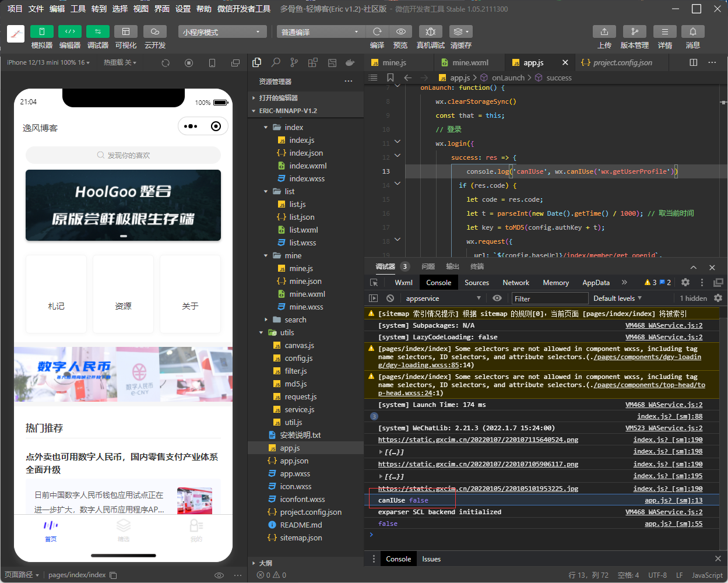Open the 小程序模式 mode dropdown
The image size is (728, 583).
click(223, 31)
